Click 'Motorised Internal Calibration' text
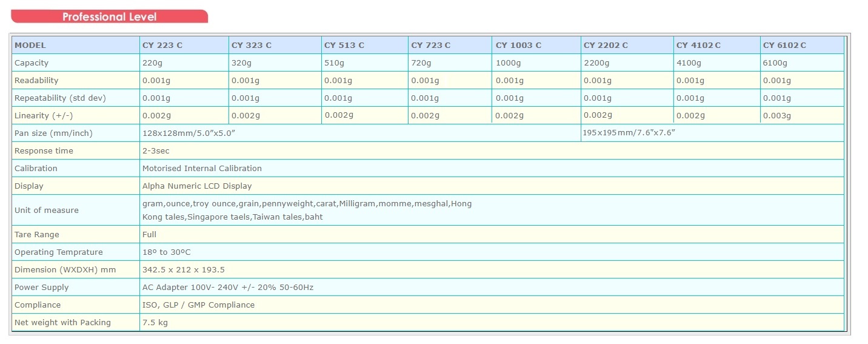The height and width of the screenshot is (344, 868). tap(202, 169)
